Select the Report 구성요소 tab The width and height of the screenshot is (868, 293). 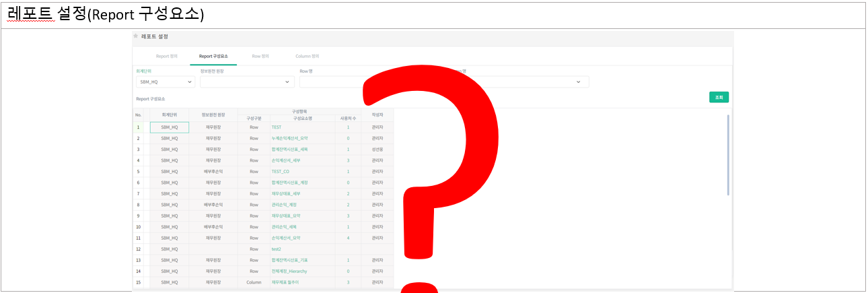(213, 57)
